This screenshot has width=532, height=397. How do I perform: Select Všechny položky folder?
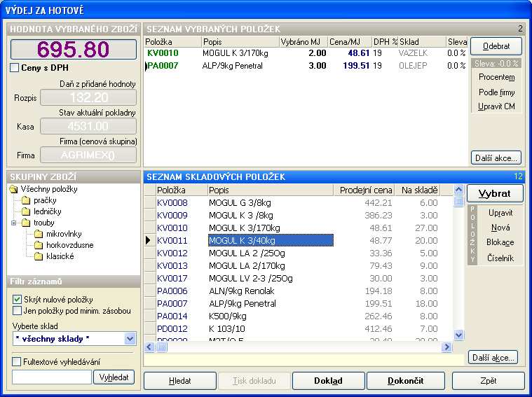[x=49, y=189]
